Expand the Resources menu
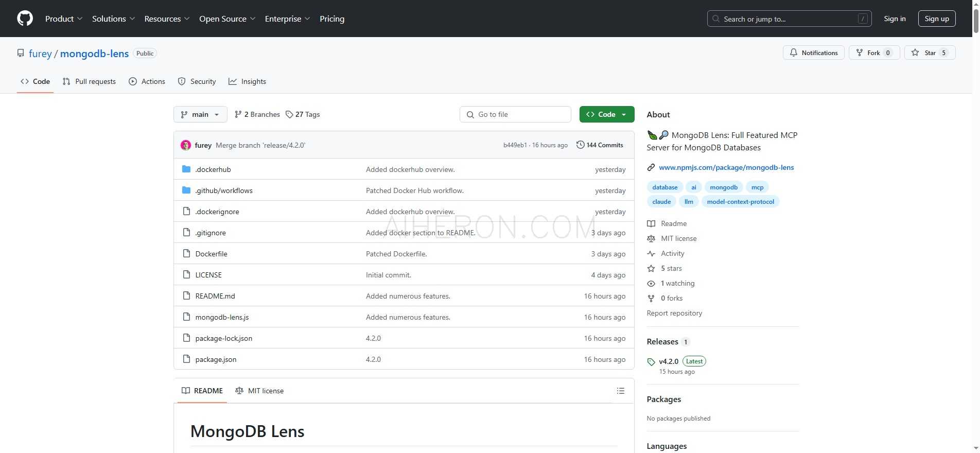Screen dimensions: 980x453 tap(167, 19)
